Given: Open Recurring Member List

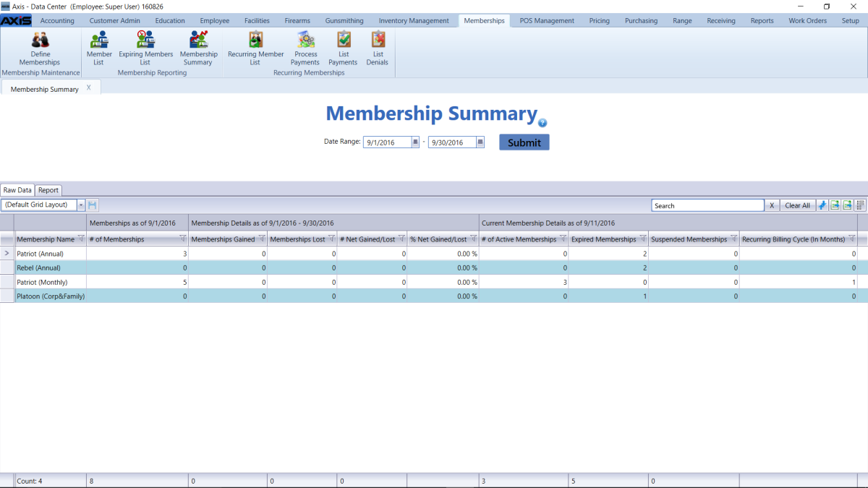Looking at the screenshot, I should (255, 48).
